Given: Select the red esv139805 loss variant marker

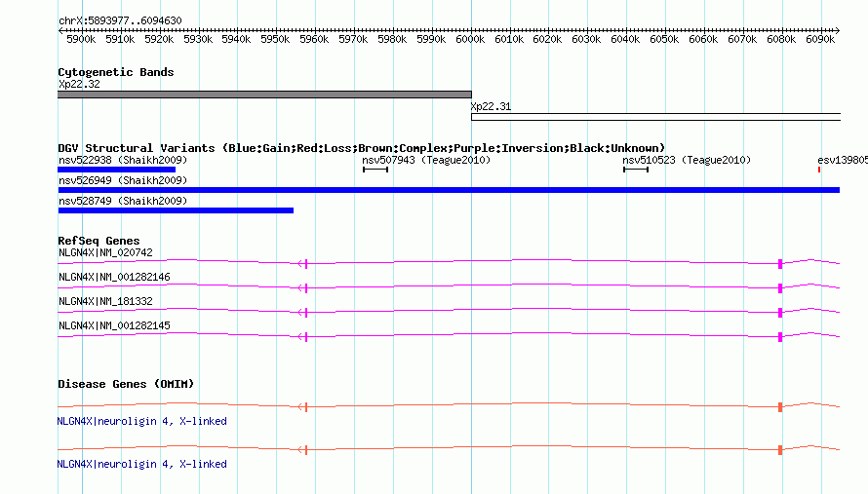Looking at the screenshot, I should tap(819, 170).
